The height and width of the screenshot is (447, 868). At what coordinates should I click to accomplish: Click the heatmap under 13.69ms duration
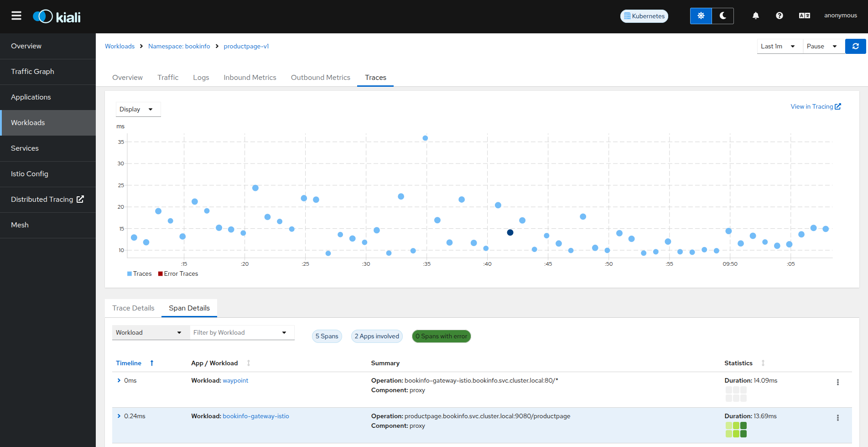pyautogui.click(x=736, y=430)
